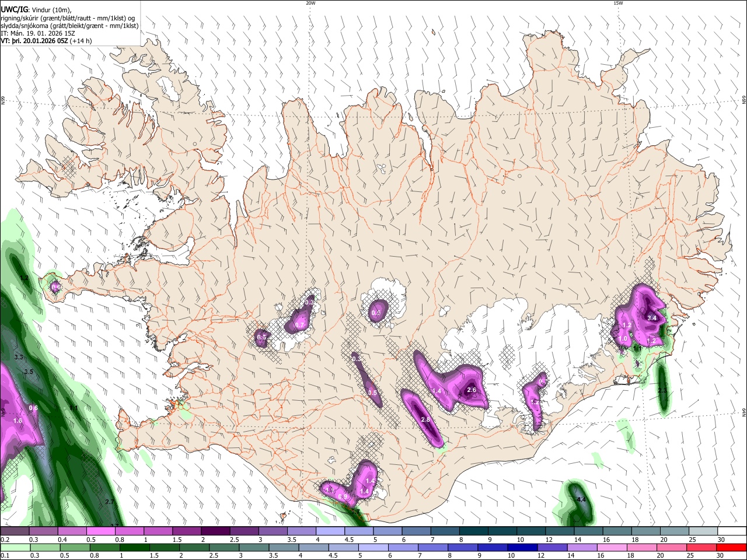747x560 pixels.
Task: Click the purple snow patch over Hofsjökull glacier
Action: [378, 310]
